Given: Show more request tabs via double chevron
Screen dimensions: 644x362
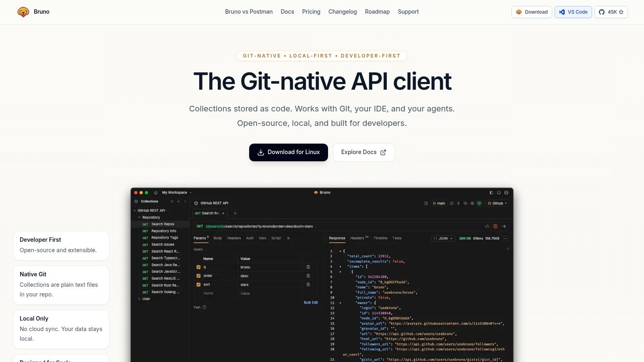Looking at the screenshot, I should (288, 238).
